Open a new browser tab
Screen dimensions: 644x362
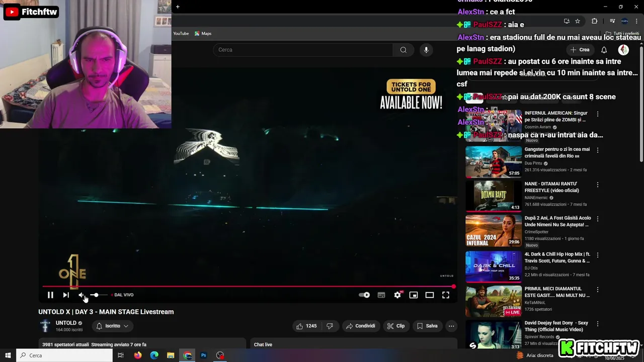[178, 7]
